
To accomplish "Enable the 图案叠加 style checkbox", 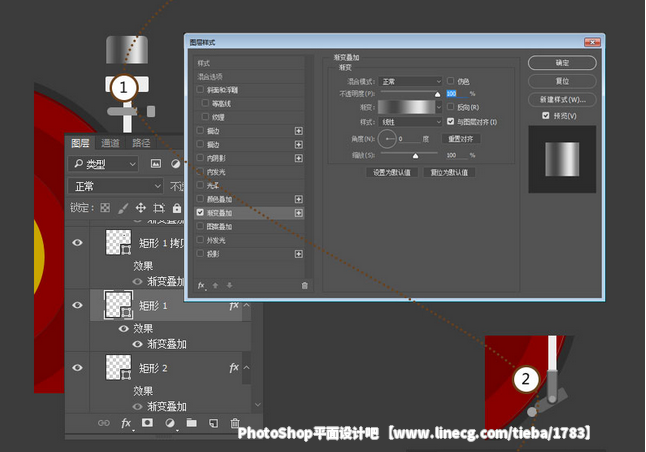I will point(200,226).
